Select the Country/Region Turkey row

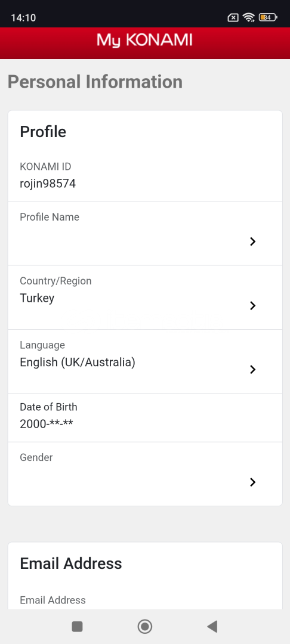[145, 298]
